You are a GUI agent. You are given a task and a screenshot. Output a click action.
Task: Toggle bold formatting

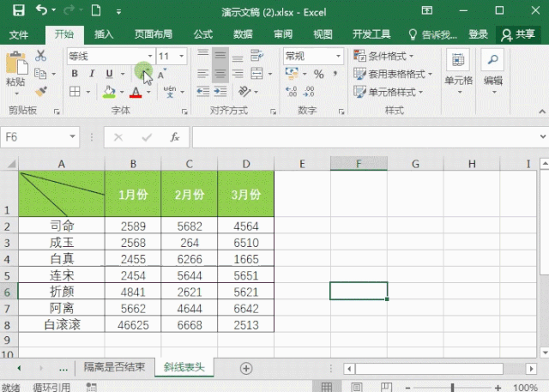[75, 74]
